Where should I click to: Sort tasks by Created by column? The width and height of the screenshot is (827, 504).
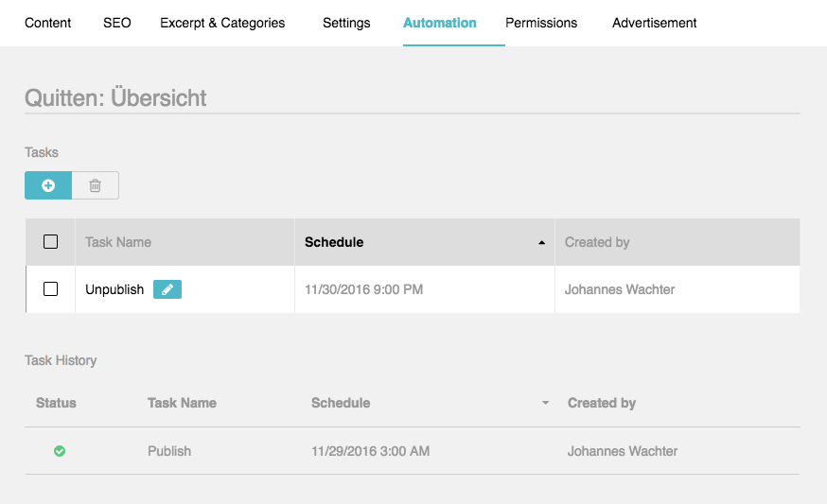coord(597,242)
